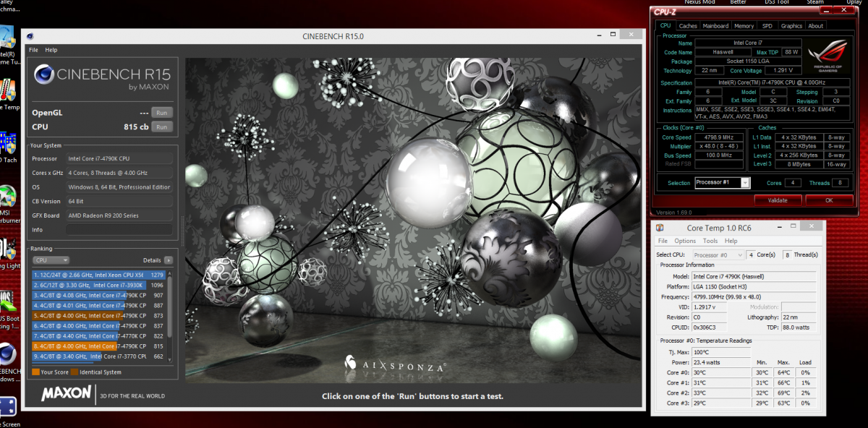Open CPU-Z Processor #1 selection dropdown
This screenshot has height=428, width=868.
[723, 183]
